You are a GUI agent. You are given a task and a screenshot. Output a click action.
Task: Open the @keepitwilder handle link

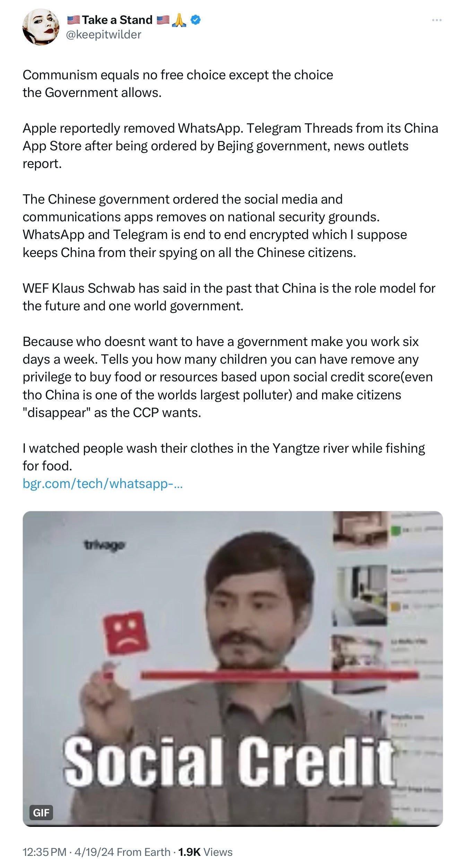104,34
